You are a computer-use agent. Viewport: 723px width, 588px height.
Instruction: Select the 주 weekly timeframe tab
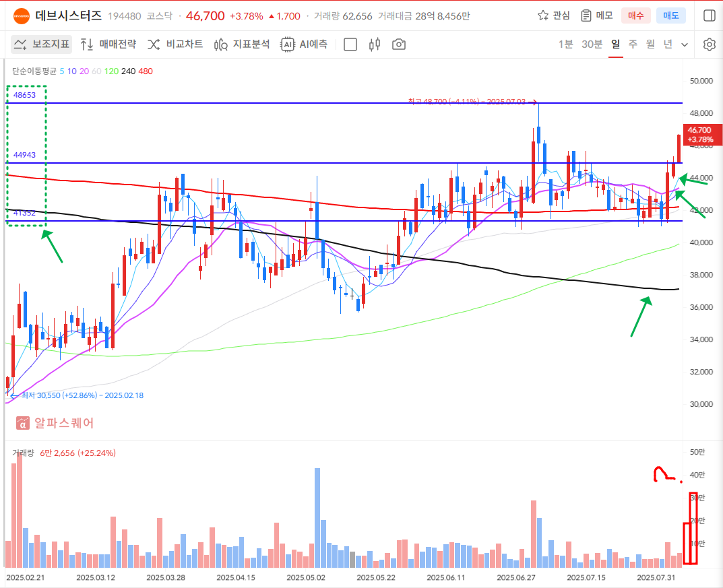pyautogui.click(x=633, y=44)
